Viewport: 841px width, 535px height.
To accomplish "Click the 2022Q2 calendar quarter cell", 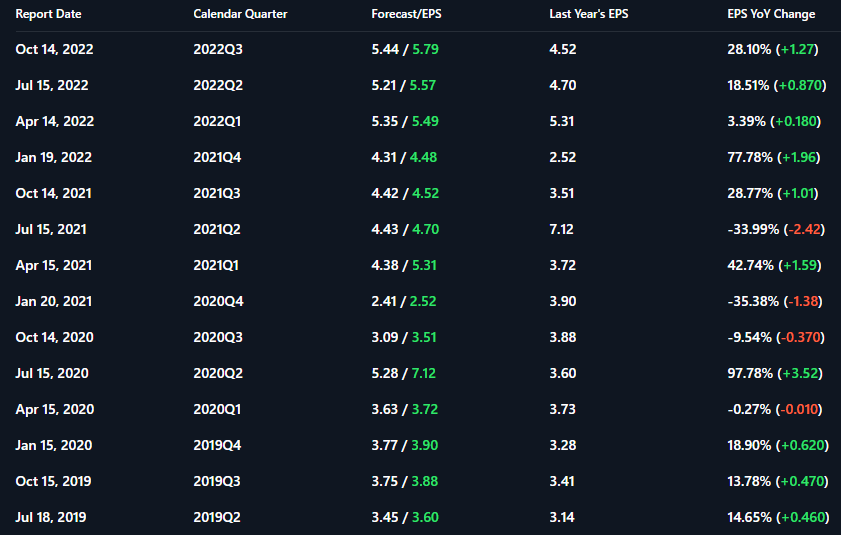I will (x=218, y=85).
